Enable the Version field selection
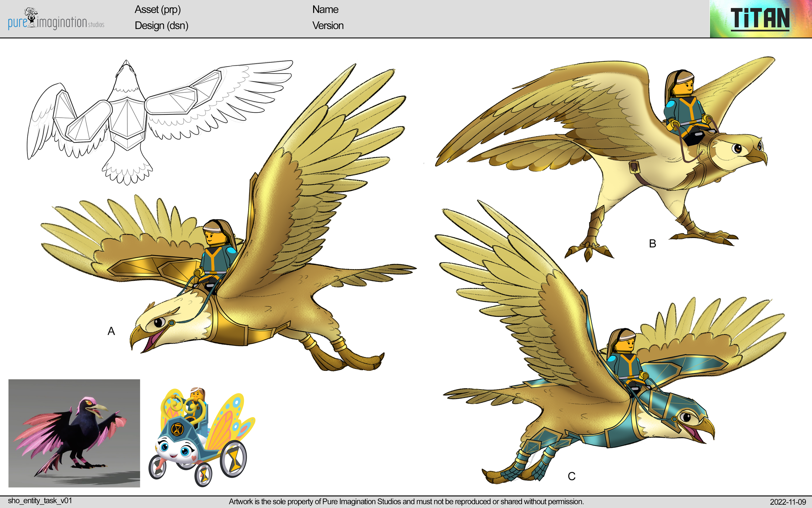The height and width of the screenshot is (508, 812). [328, 26]
